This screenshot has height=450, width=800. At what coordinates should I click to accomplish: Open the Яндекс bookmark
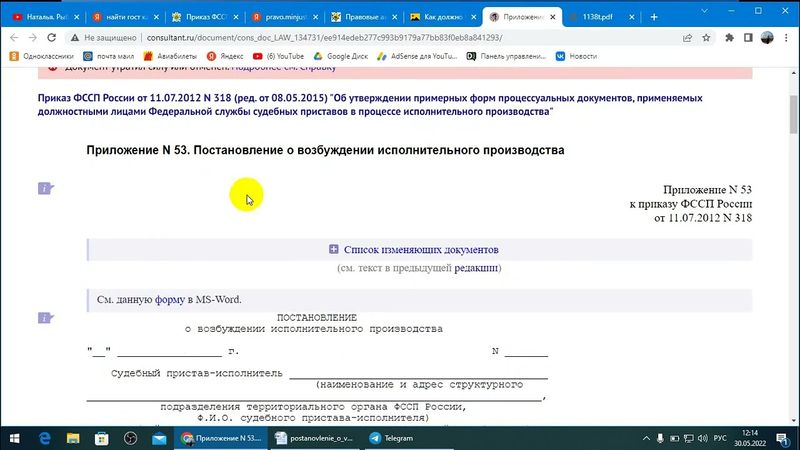[226, 56]
